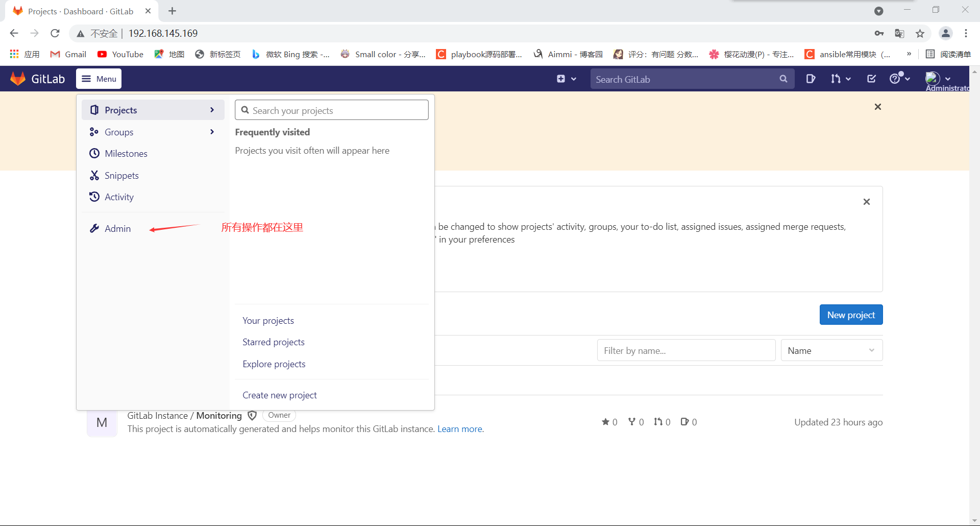Dismiss the beige banner with X

coord(878,107)
